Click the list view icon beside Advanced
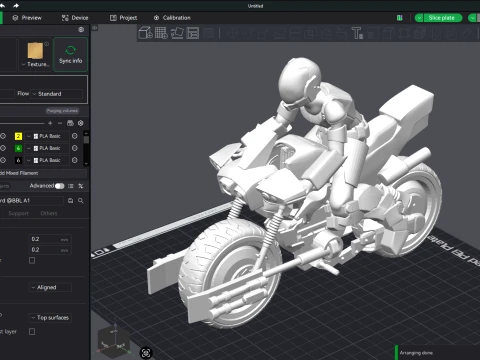 (71, 186)
